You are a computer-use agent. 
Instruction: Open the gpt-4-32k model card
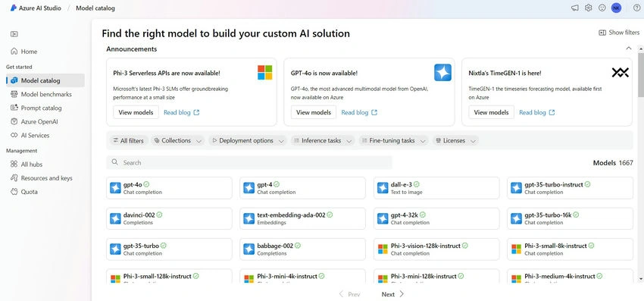[436, 218]
